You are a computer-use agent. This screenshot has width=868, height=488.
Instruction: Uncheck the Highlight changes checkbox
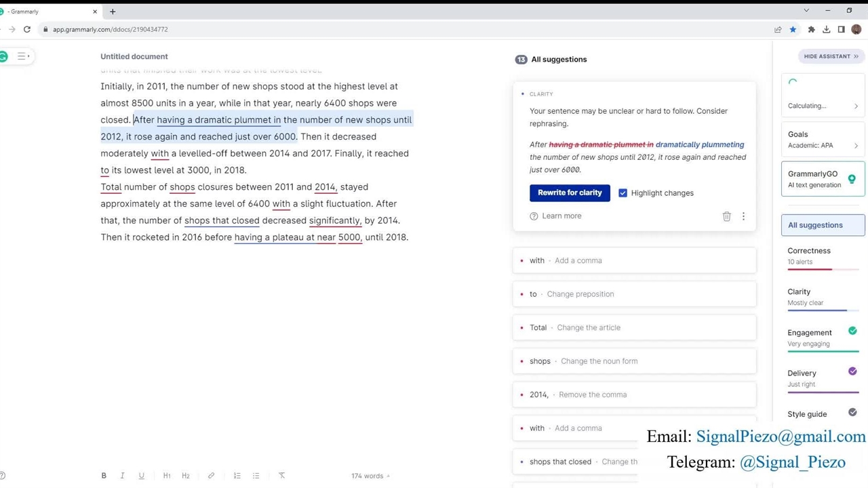623,193
